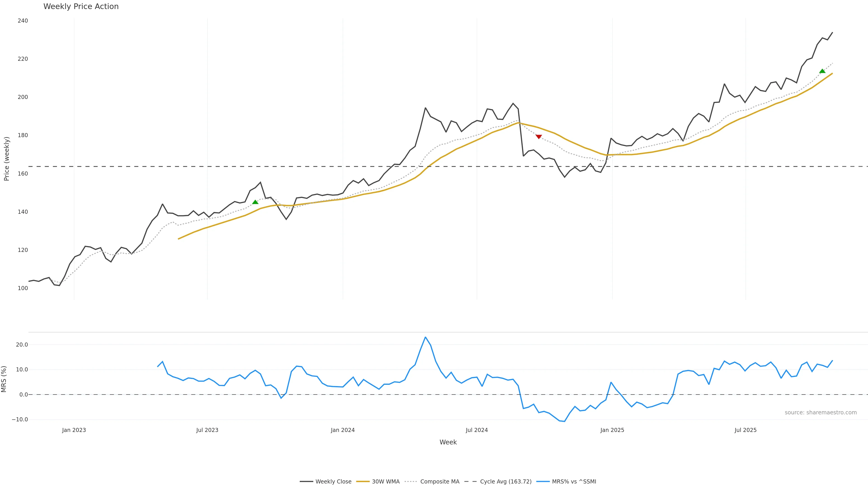Click the blue MRS% legend line swatch
Viewport: 868px width, 488px height.
click(543, 482)
